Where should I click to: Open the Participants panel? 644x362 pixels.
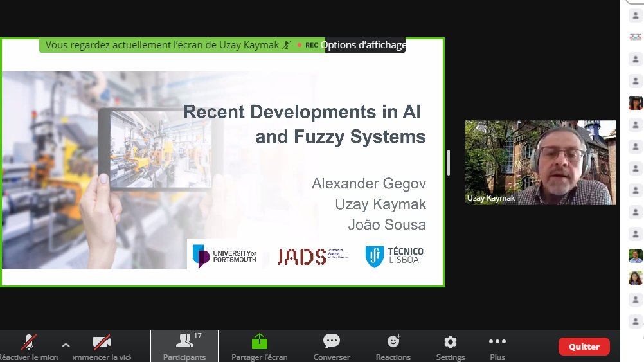(184, 347)
